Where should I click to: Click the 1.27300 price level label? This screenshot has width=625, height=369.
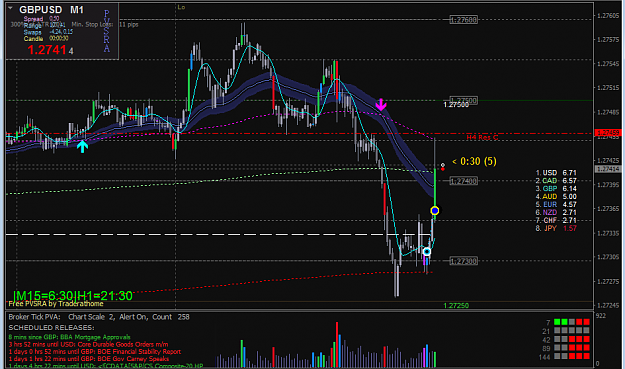(464, 261)
